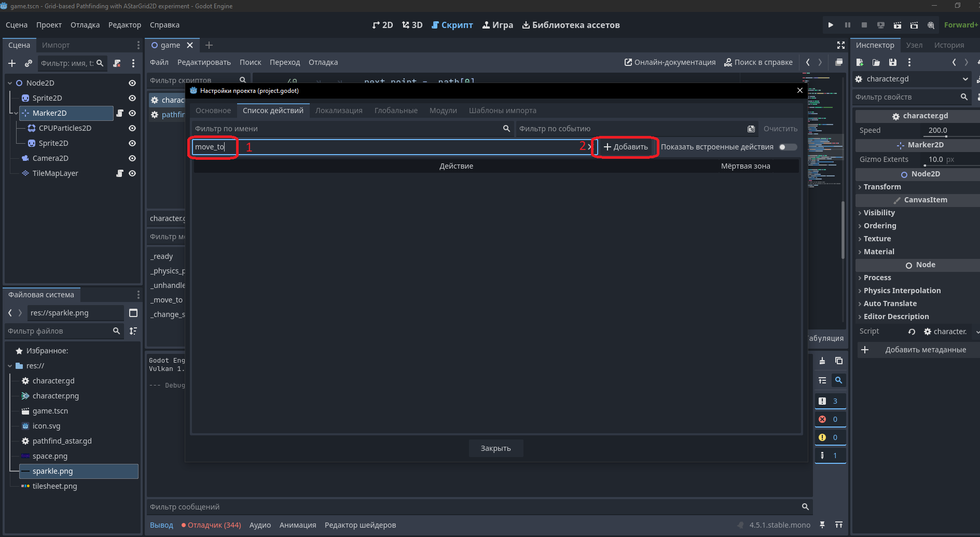Image resolution: width=980 pixels, height=537 pixels.
Task: Save resource with Inspector floppy icon
Action: (893, 62)
